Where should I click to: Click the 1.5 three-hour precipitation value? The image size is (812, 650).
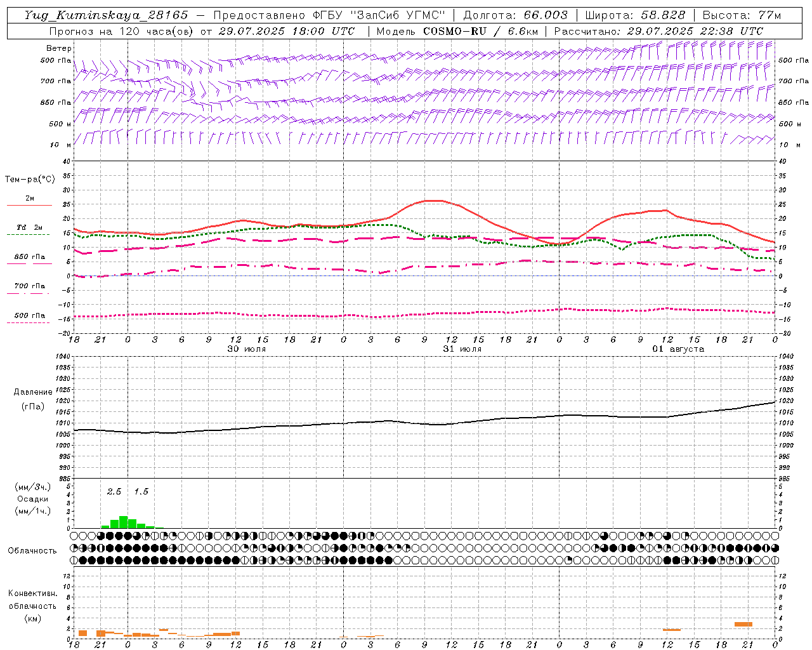(141, 492)
